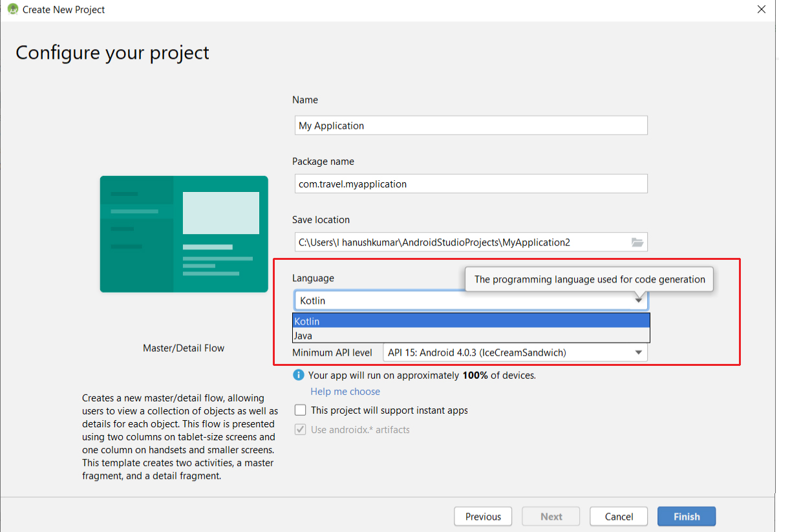790x532 pixels.
Task: Click the Package name text field
Action: pyautogui.click(x=471, y=184)
